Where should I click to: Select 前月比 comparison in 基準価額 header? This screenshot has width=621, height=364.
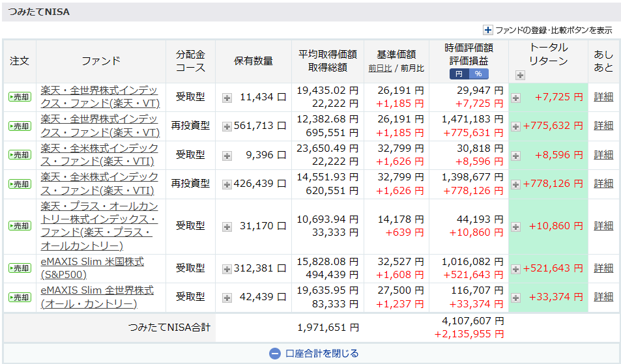pyautogui.click(x=412, y=68)
